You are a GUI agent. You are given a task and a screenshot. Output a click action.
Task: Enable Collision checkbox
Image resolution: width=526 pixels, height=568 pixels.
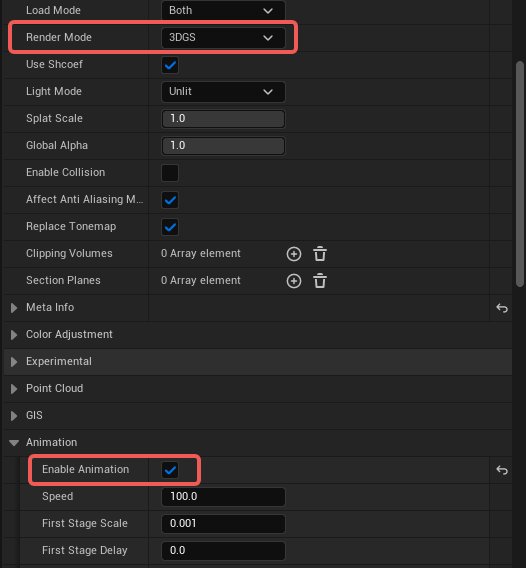pyautogui.click(x=170, y=173)
